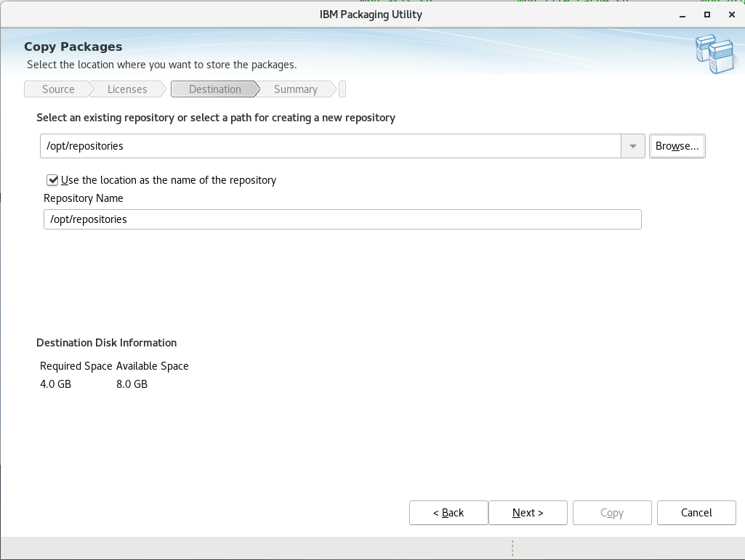Click the Next > button

pyautogui.click(x=528, y=513)
